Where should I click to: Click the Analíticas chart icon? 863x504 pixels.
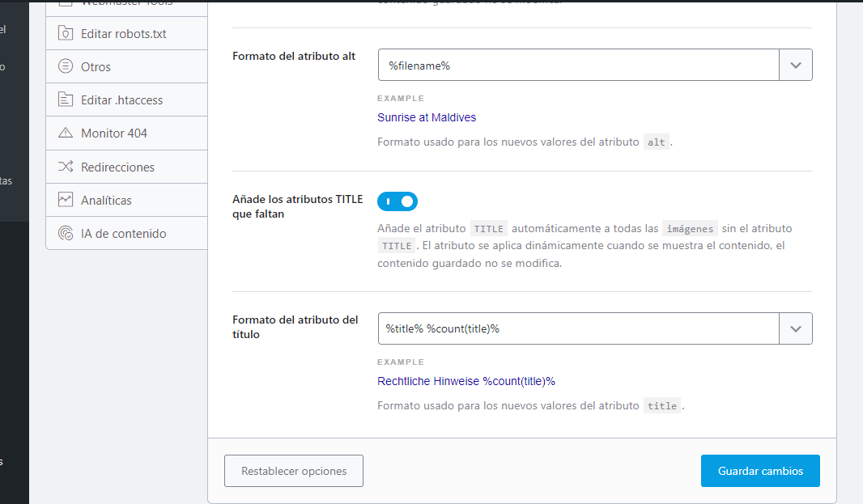66,199
